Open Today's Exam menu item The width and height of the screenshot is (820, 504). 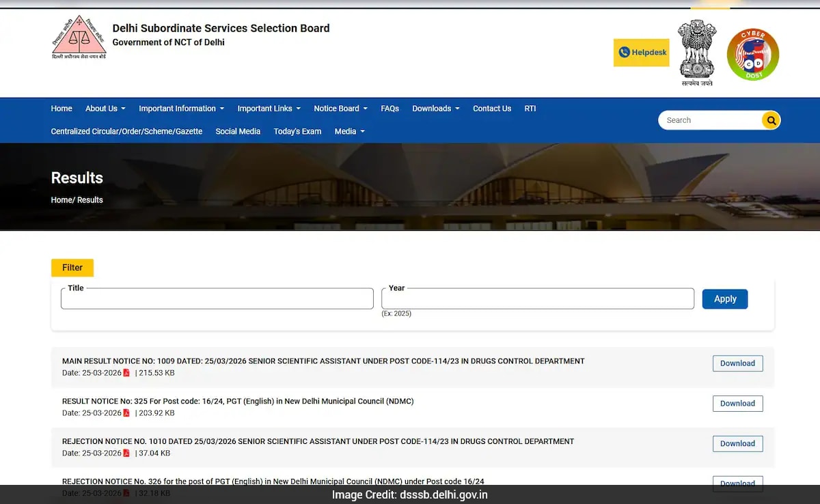pos(297,131)
